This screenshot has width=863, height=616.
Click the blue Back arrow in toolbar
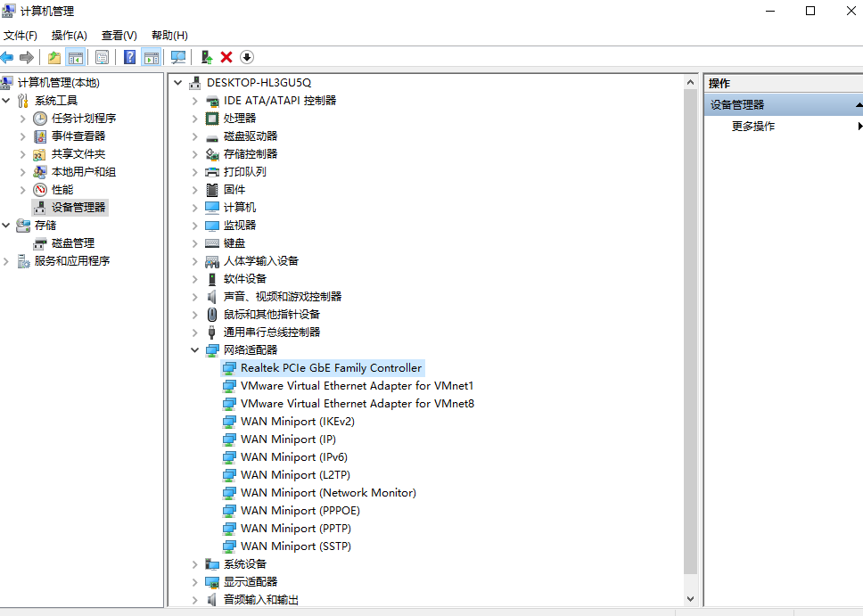pos(8,57)
